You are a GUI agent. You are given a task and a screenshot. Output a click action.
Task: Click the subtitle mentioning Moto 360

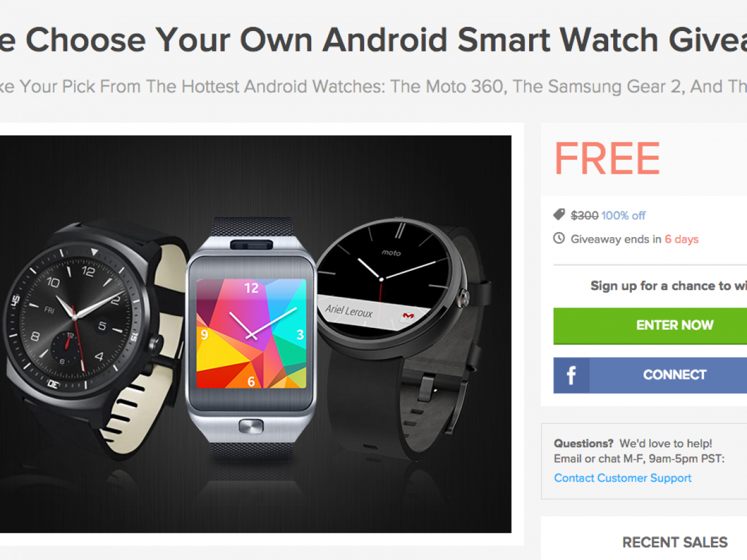click(374, 86)
